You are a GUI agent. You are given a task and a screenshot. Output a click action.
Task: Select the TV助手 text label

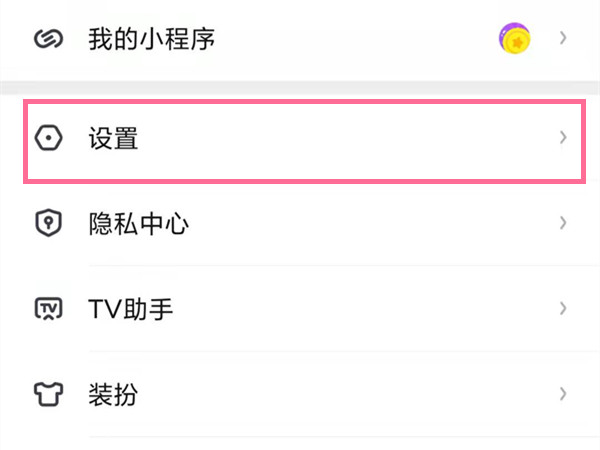pyautogui.click(x=131, y=309)
